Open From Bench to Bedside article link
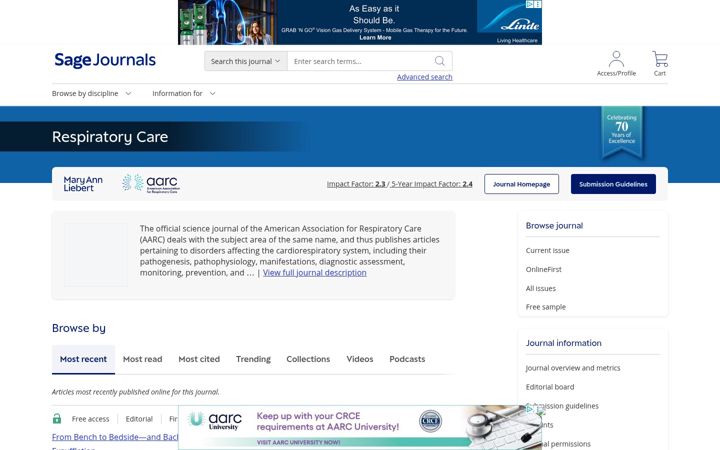 click(x=115, y=437)
